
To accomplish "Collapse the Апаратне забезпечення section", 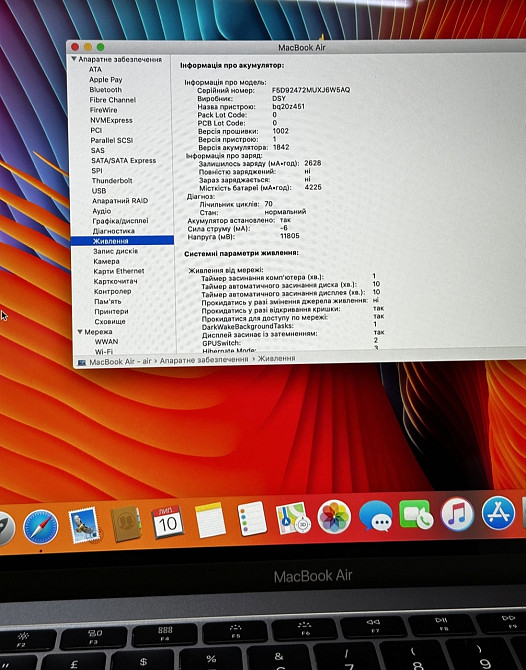I will coord(74,59).
